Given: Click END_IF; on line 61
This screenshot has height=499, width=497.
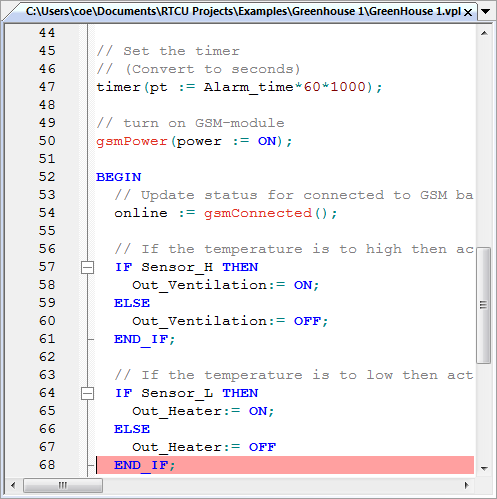Looking at the screenshot, I should pyautogui.click(x=144, y=339).
